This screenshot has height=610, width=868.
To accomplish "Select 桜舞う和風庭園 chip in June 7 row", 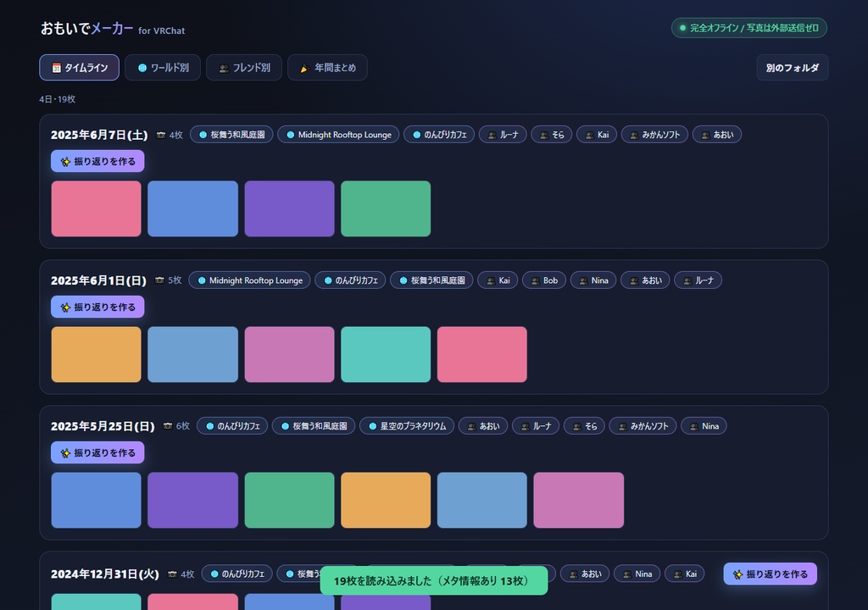I will coord(231,135).
